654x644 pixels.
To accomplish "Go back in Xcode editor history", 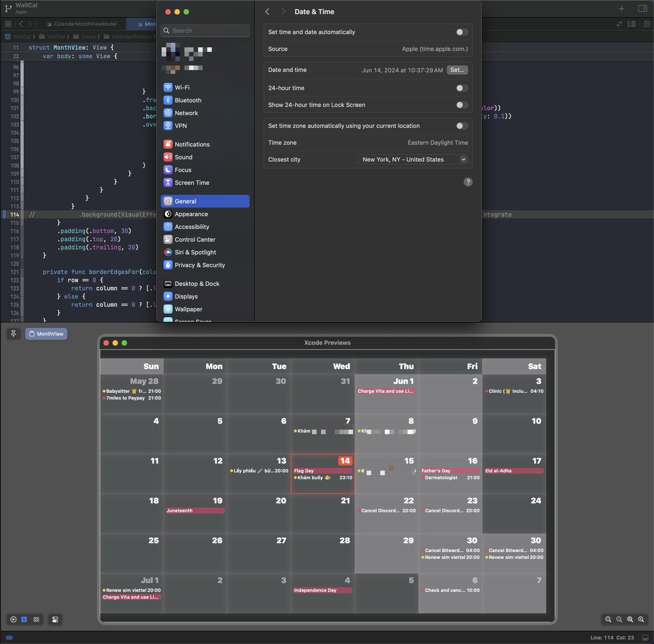I will click(x=21, y=24).
